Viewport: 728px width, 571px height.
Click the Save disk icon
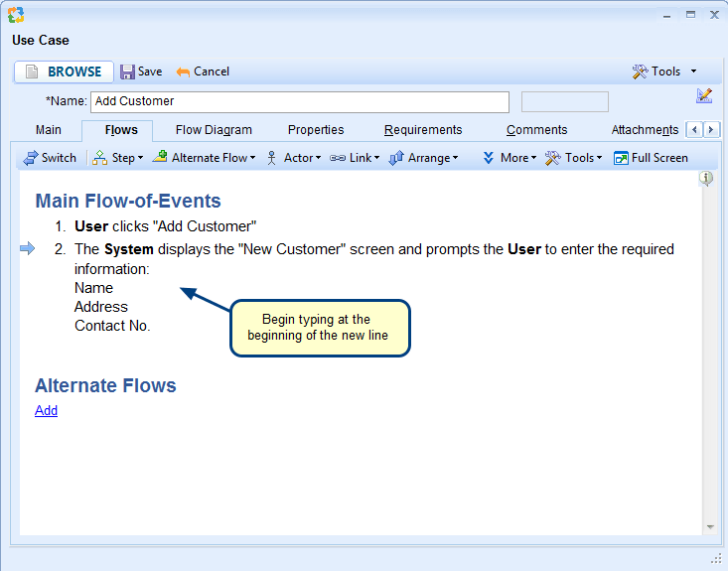pyautogui.click(x=127, y=71)
